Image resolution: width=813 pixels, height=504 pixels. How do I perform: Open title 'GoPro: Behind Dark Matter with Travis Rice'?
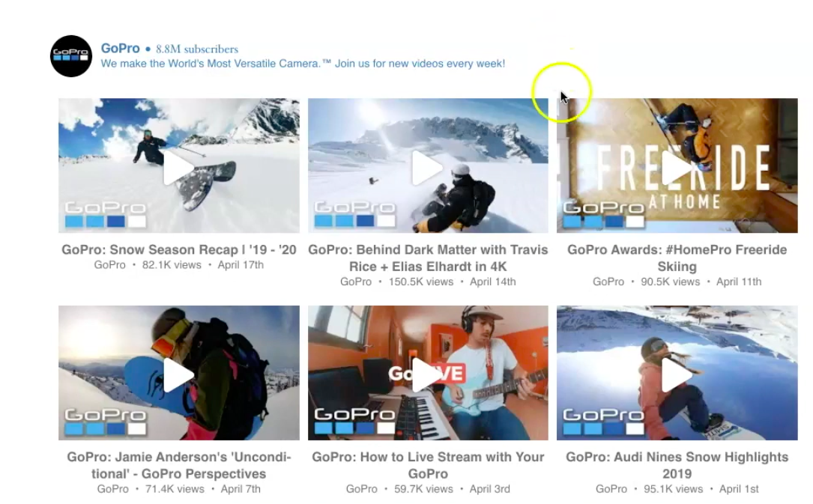point(428,258)
